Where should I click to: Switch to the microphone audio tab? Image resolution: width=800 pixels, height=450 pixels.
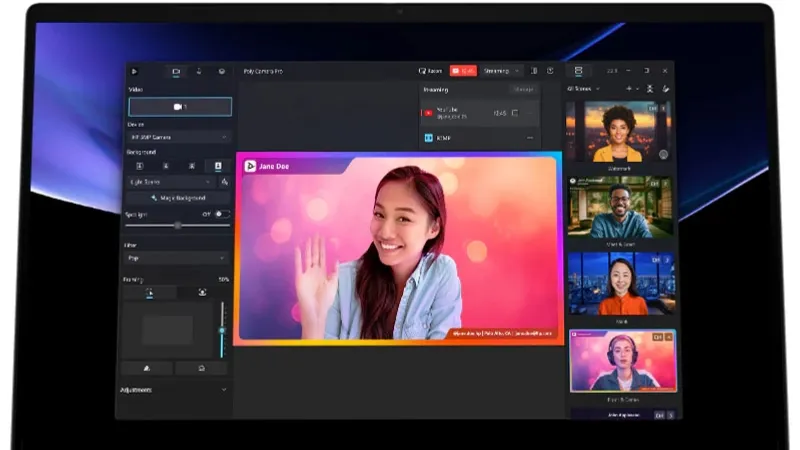198,71
